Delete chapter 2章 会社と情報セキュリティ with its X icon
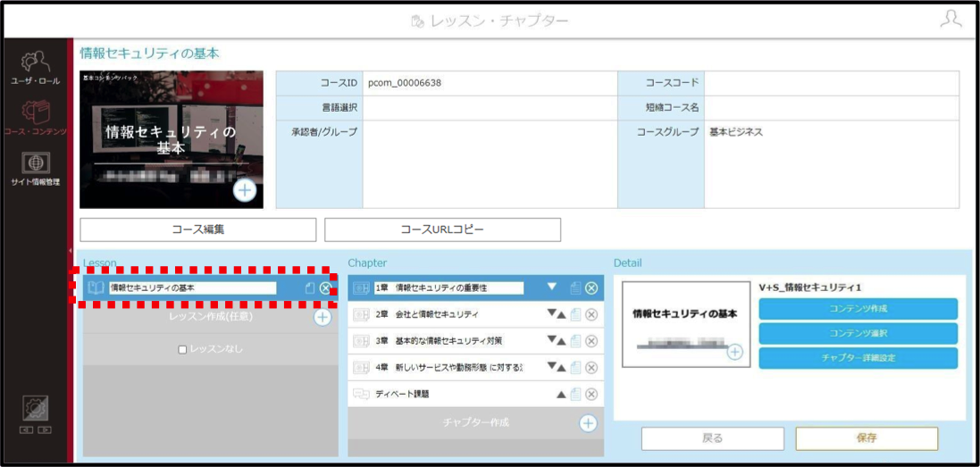Screen dimensions: 980x467 click(591, 314)
